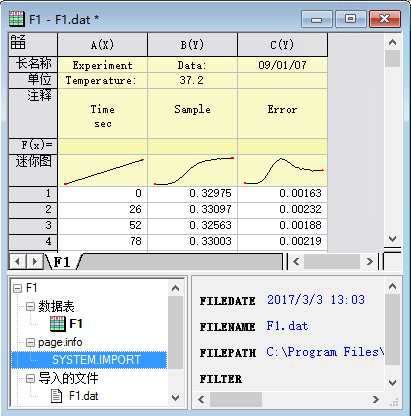Click the worksheet vertical scrollbar thumb
The width and height of the screenshot is (411, 416).
click(x=392, y=59)
